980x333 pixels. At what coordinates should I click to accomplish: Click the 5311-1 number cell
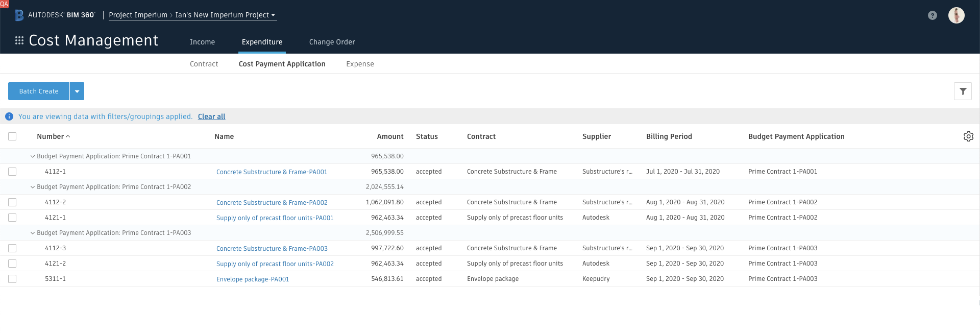(55, 279)
